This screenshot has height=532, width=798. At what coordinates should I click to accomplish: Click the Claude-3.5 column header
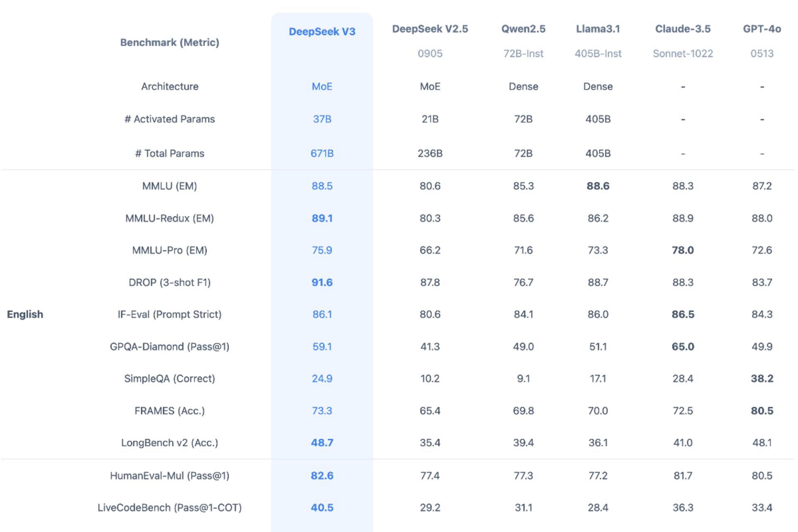[x=683, y=29]
